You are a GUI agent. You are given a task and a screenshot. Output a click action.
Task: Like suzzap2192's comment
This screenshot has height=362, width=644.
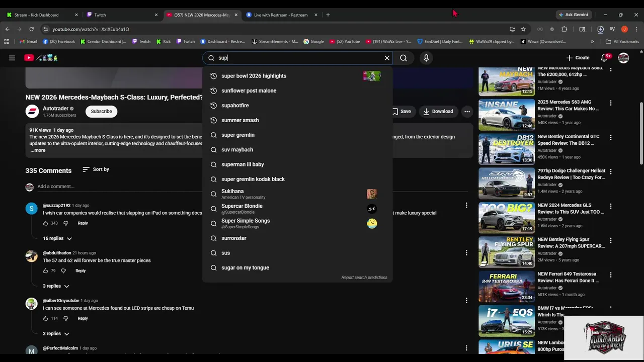pos(46,223)
